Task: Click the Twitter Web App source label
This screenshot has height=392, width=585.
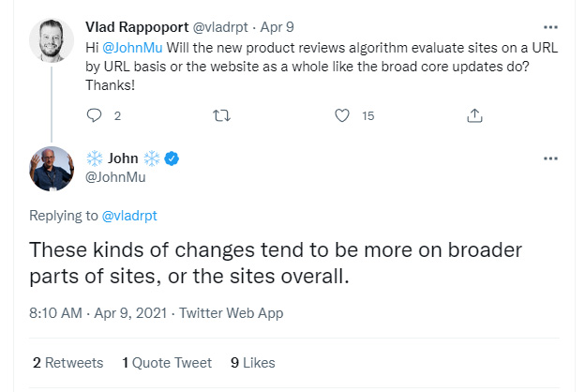Action: tap(231, 313)
